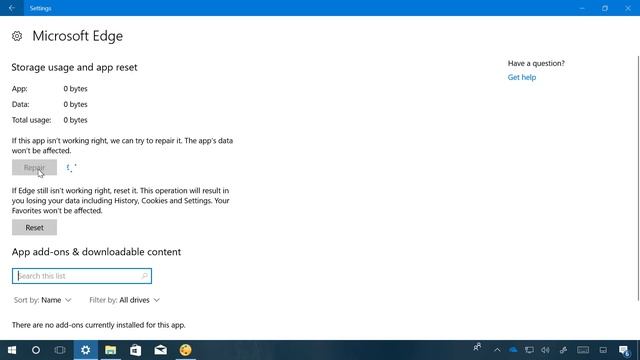This screenshot has width=640, height=360.
Task: Click the gear icon beside Microsoft Edge
Action: [17, 36]
